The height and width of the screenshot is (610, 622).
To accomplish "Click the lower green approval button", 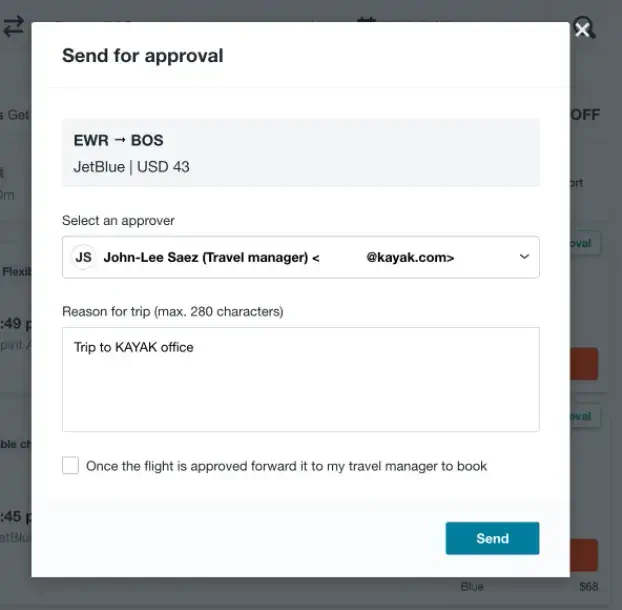I will tap(583, 416).
